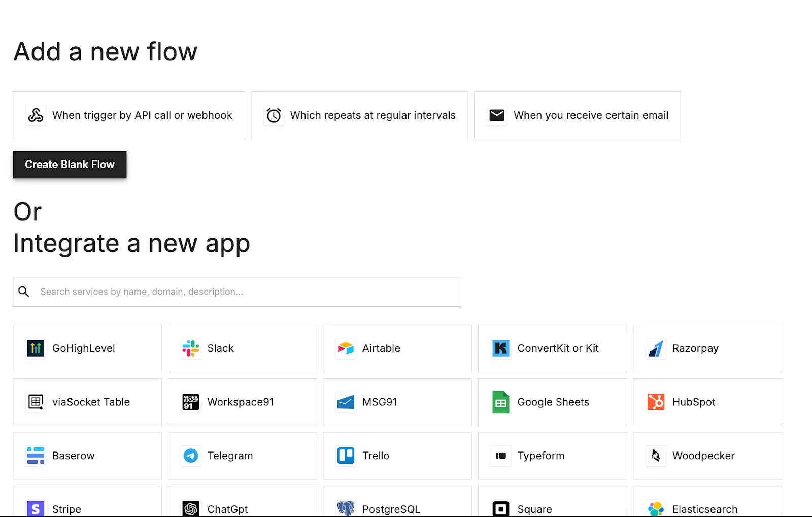This screenshot has width=812, height=517.
Task: Select the Typeform app name
Action: 541,456
